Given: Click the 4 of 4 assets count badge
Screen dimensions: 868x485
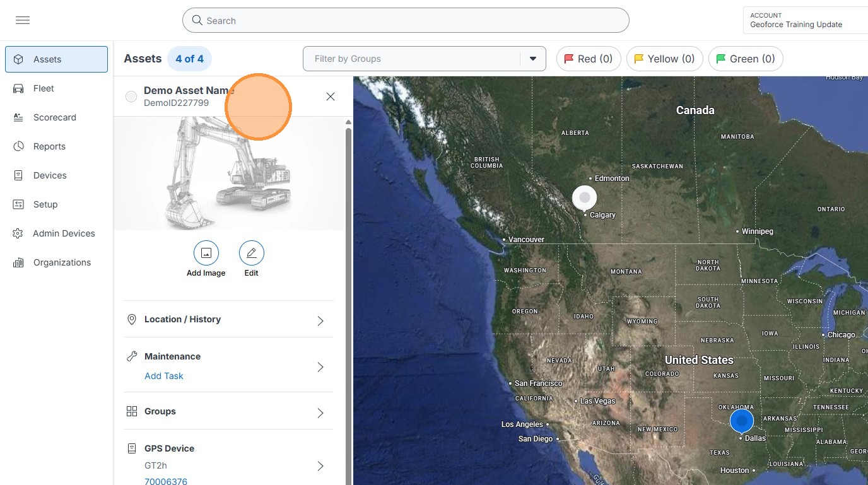Looking at the screenshot, I should [x=189, y=59].
